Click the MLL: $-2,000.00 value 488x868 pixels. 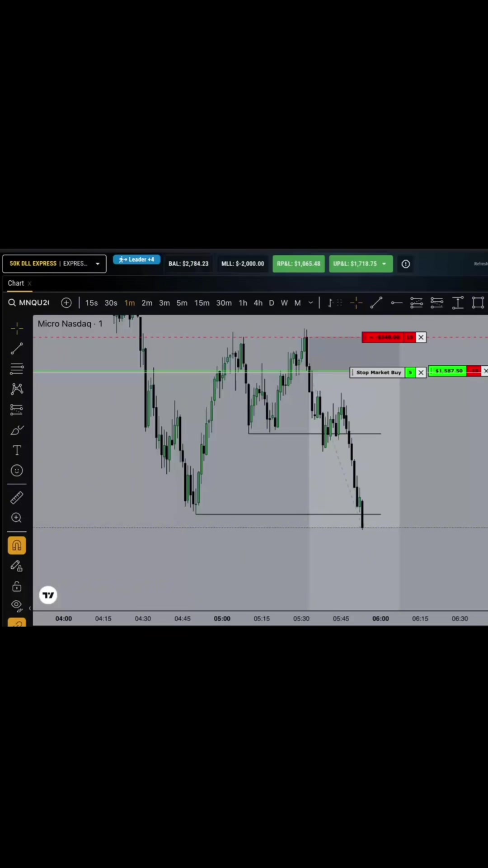(243, 264)
